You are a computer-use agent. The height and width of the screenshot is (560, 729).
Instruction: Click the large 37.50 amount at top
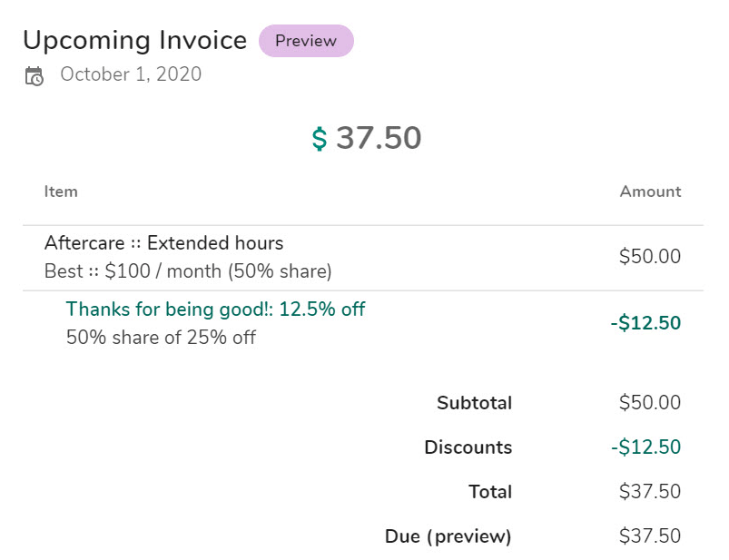379,138
